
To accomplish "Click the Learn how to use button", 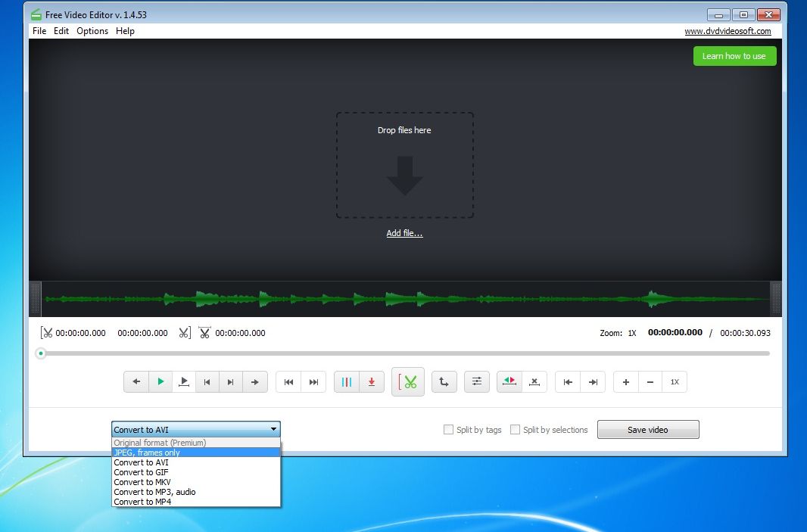I will tap(734, 56).
